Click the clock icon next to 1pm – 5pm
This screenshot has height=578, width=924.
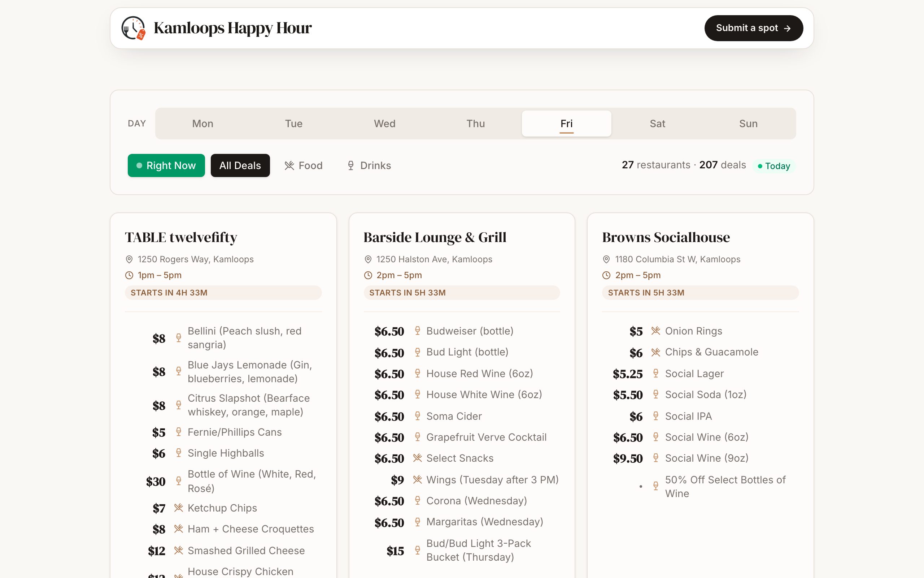[x=129, y=275]
